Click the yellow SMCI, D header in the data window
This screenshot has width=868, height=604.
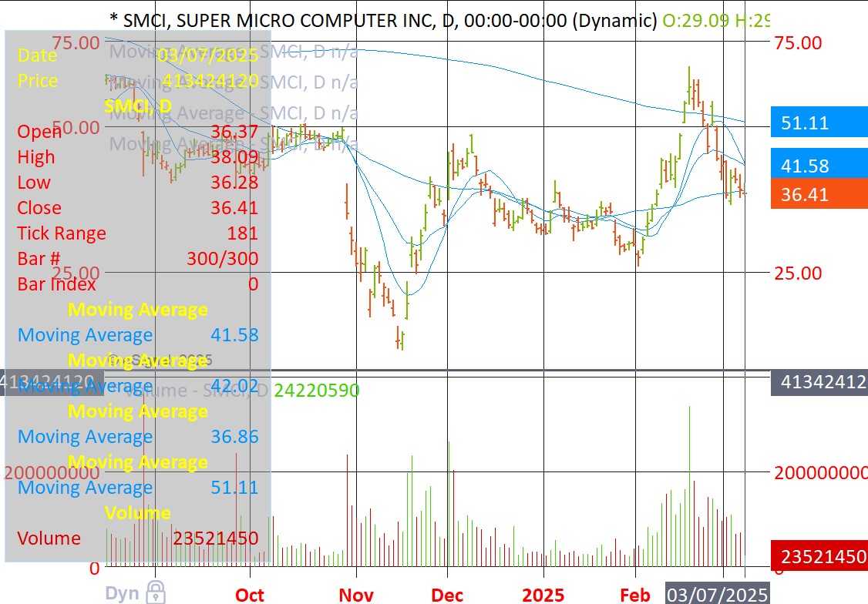[138, 106]
